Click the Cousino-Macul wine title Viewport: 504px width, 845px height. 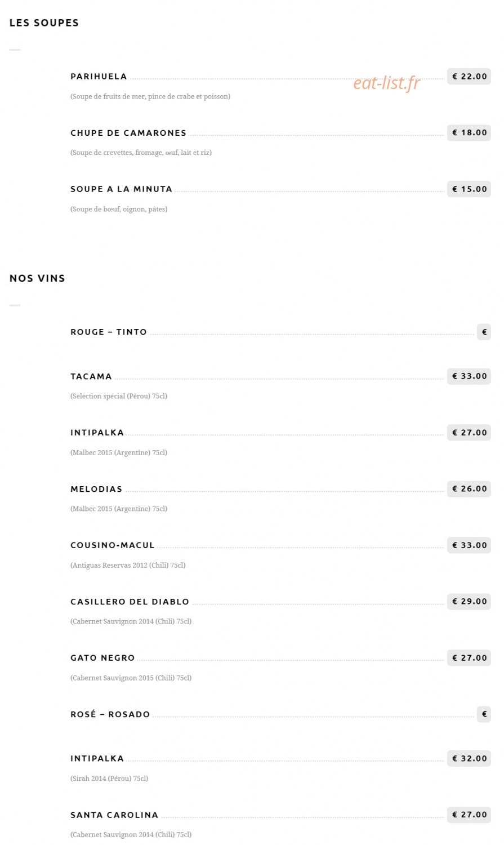(113, 545)
